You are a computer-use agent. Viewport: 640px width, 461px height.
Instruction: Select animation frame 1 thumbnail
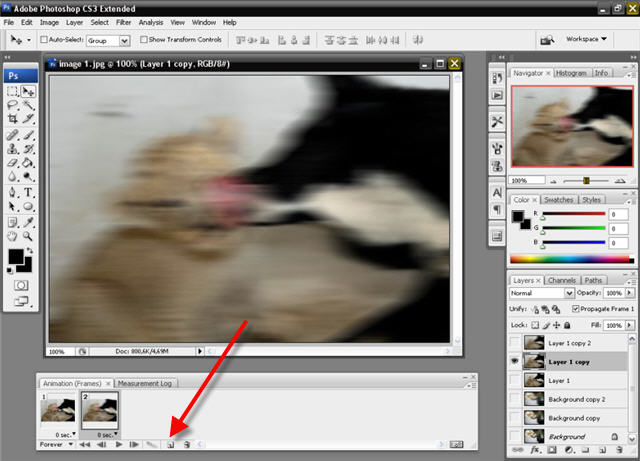(x=58, y=411)
